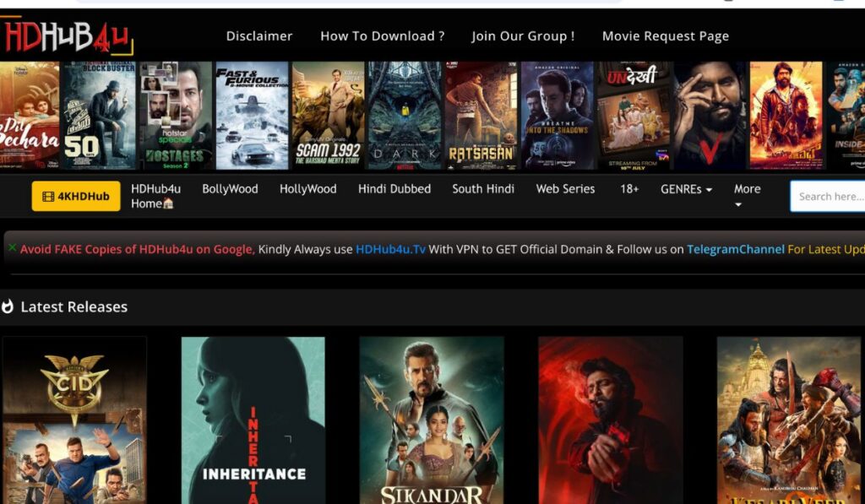Open the Sikandar movie poster
The height and width of the screenshot is (504, 865).
tap(432, 420)
